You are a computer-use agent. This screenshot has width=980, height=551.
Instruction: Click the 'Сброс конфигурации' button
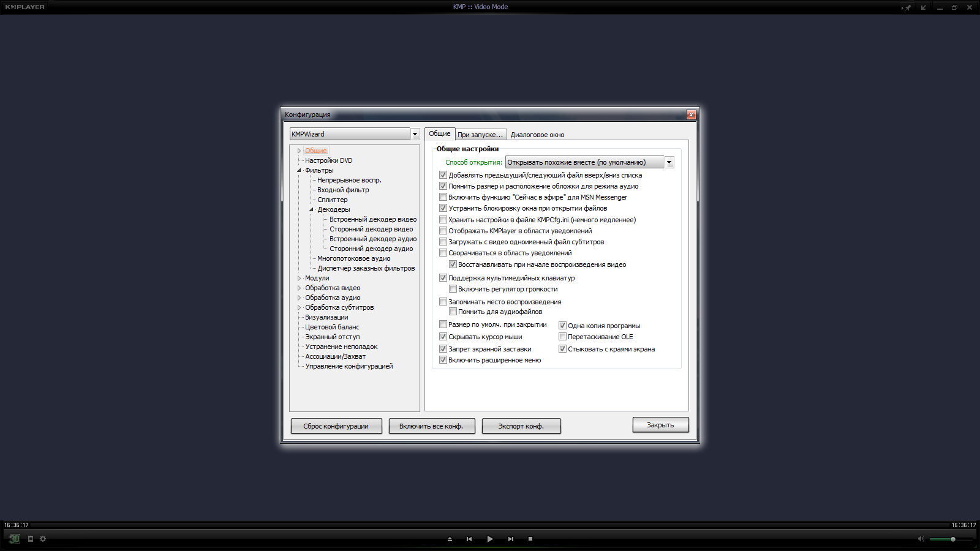(x=336, y=426)
